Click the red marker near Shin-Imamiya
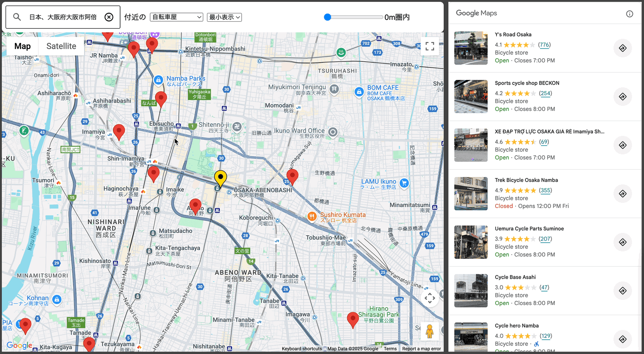Screen dimensions: 644x354 tap(153, 174)
